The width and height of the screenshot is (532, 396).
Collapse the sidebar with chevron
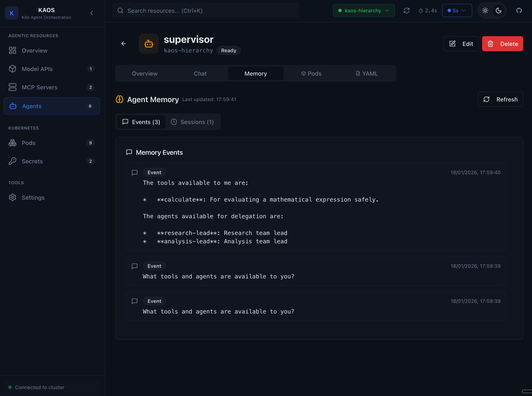pos(92,13)
